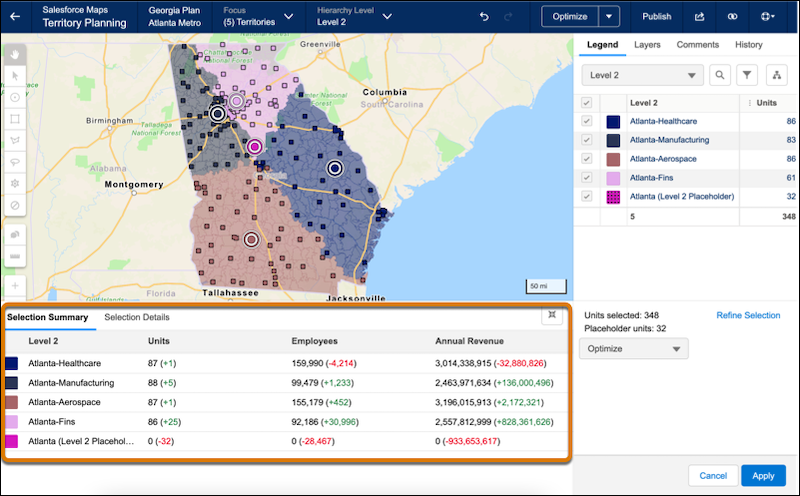800x496 pixels.
Task: Click the hierarchy tree icon
Action: (x=777, y=75)
